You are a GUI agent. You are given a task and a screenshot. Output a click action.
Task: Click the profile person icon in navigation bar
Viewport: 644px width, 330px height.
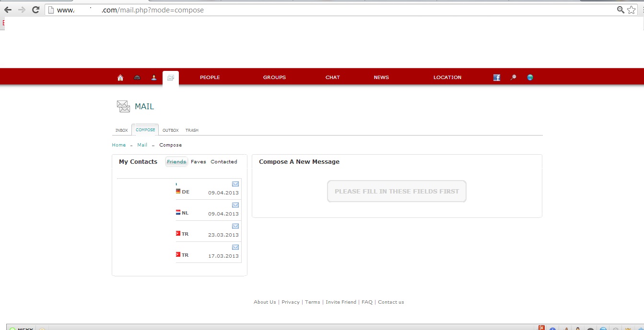154,78
